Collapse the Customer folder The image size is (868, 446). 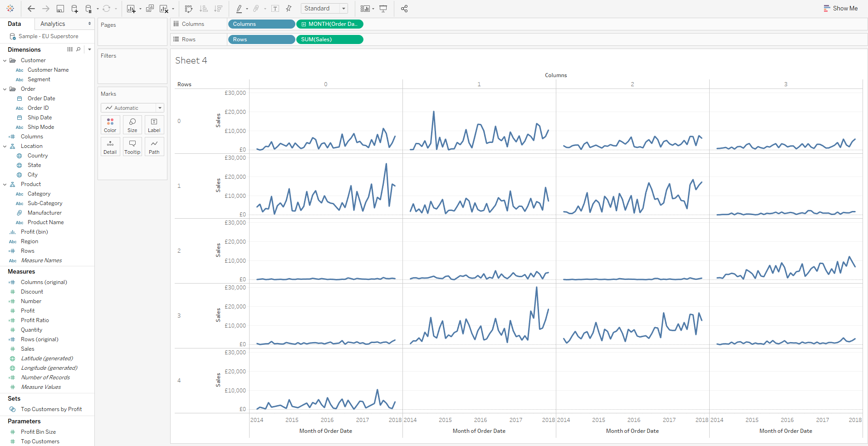pyautogui.click(x=5, y=60)
